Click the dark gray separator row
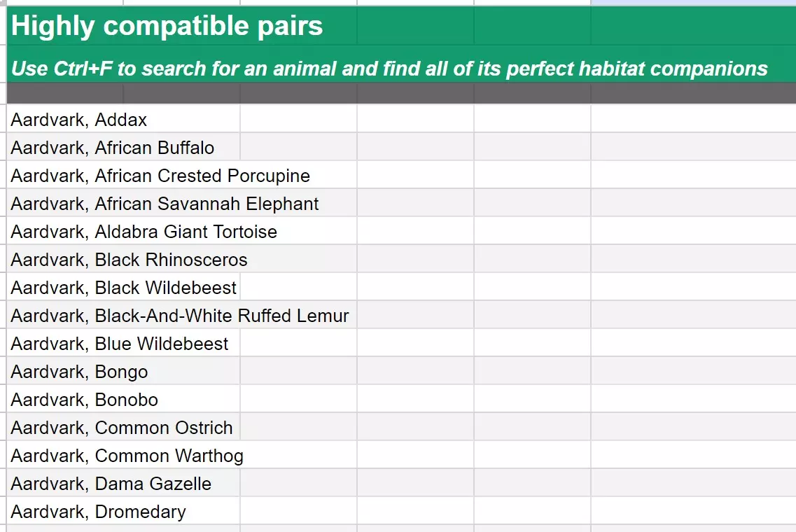Image resolution: width=796 pixels, height=532 pixels. click(x=398, y=93)
